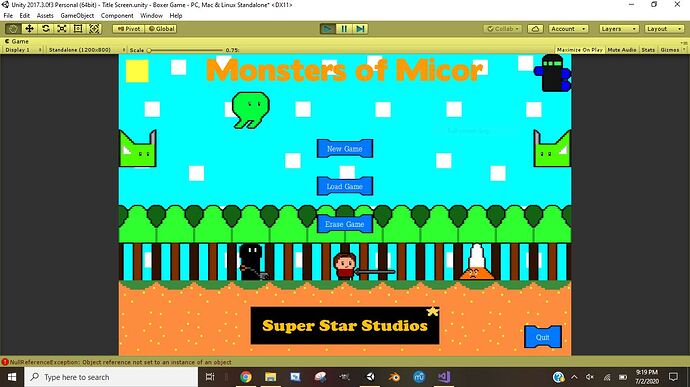Screen dimensions: 690x387
Task: Show hidden system tray icons
Action: click(x=574, y=377)
